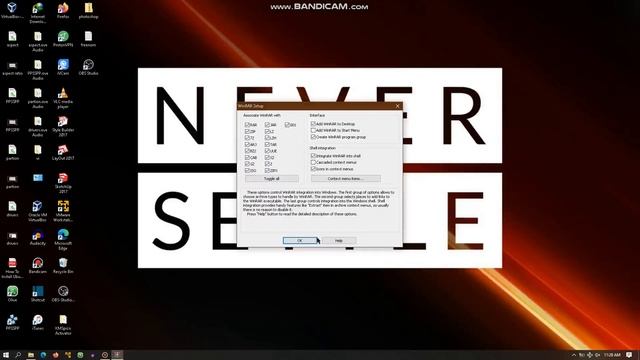Select the aspect ratio desktop file
The image size is (640, 360).
click(x=12, y=68)
